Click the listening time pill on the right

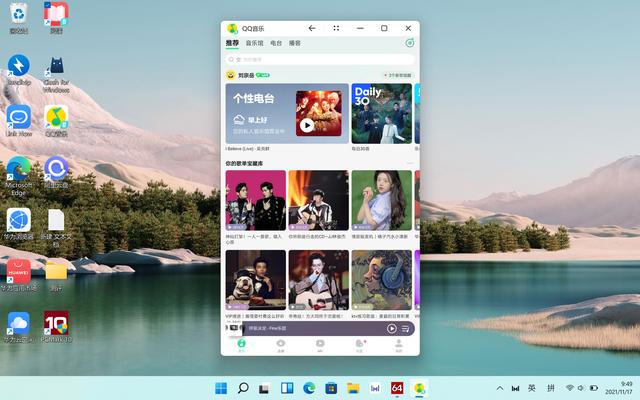point(398,75)
